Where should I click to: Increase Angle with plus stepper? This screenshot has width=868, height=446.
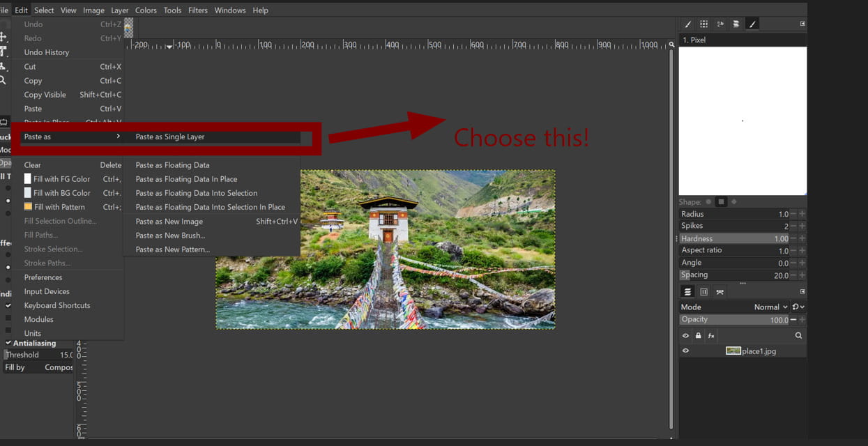click(x=802, y=263)
